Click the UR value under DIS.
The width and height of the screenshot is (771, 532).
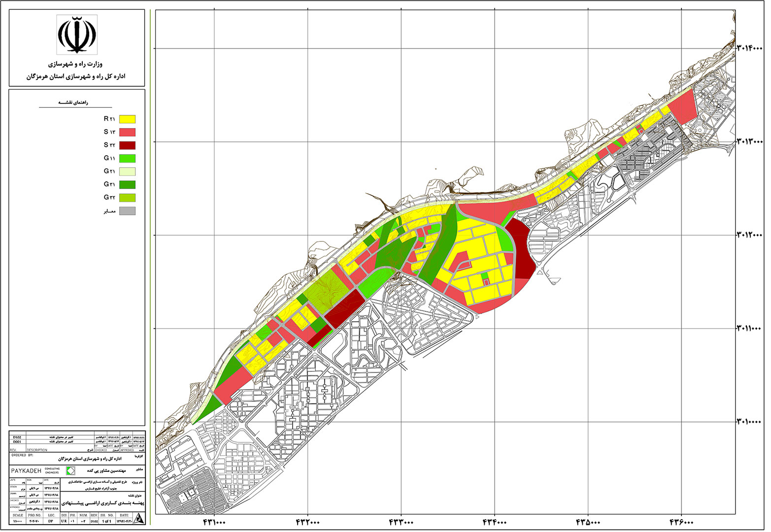(64, 521)
